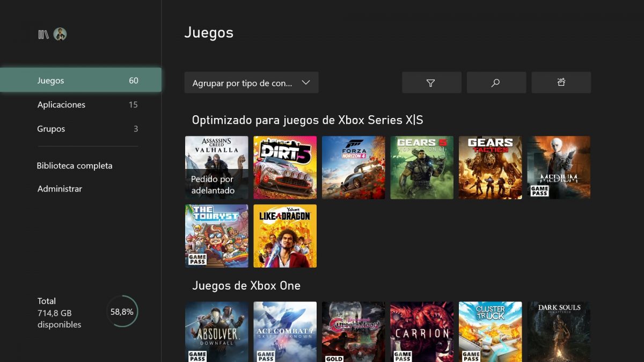Image resolution: width=644 pixels, height=362 pixels.
Task: Open the 'Agrupar por tipo de con...' dropdown
Action: 251,82
